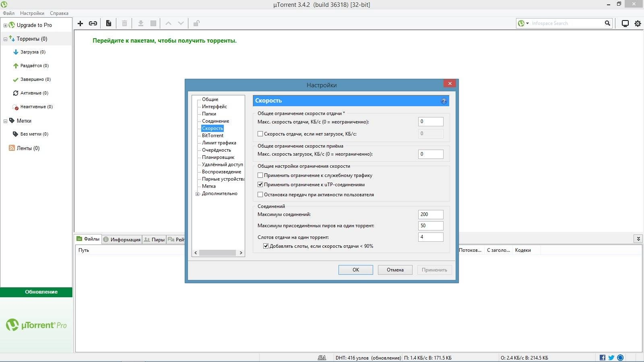Switch to Информация tab
The image size is (644, 362).
(122, 239)
